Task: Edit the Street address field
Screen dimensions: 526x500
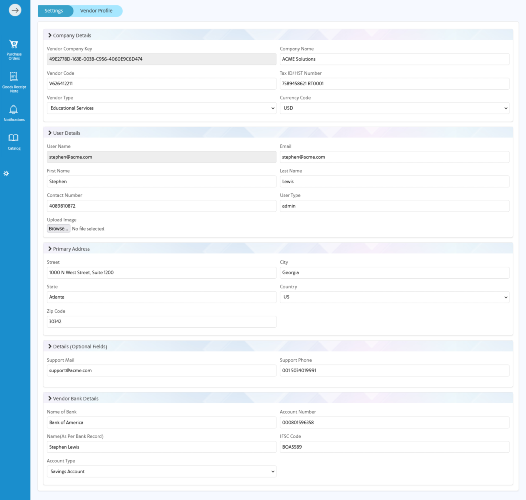Action: [162, 272]
